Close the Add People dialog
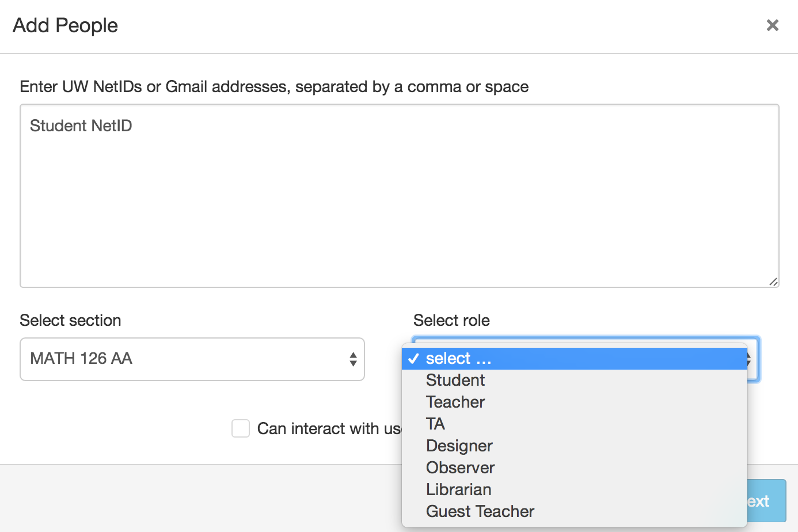Viewport: 798px width, 532px height. pos(773,25)
